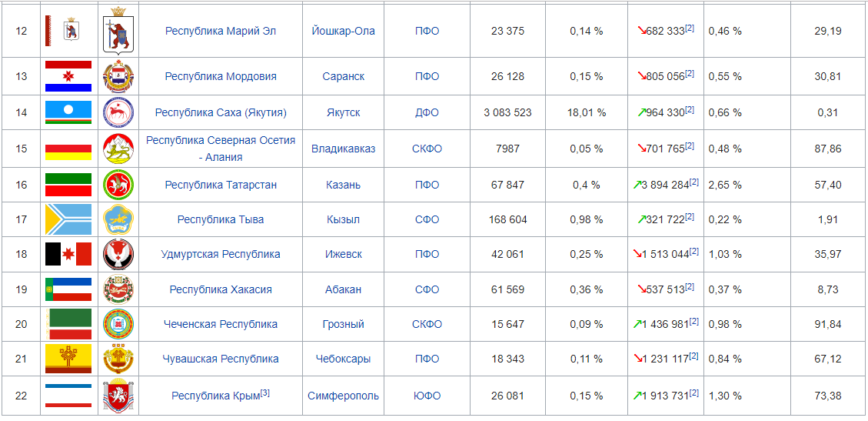Click the Tatarstan flag thumbnail
The width and height of the screenshot is (868, 421).
[68, 185]
